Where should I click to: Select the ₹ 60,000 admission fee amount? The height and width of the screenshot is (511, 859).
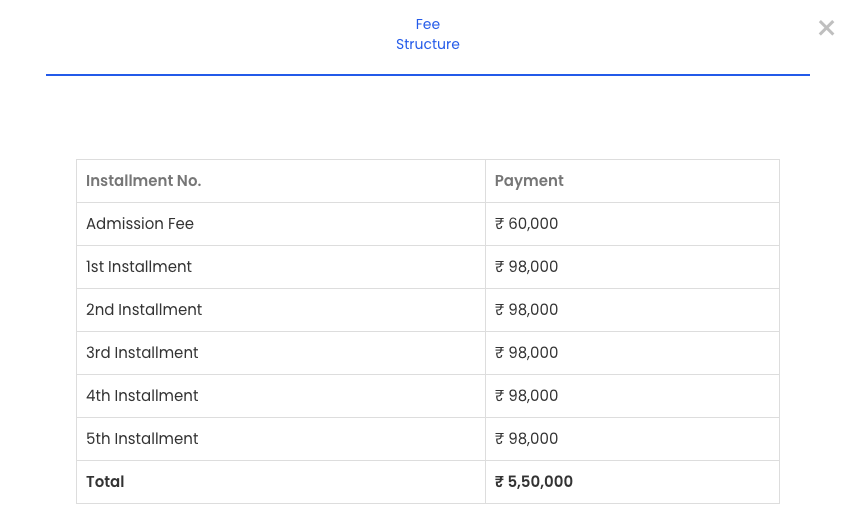(527, 224)
